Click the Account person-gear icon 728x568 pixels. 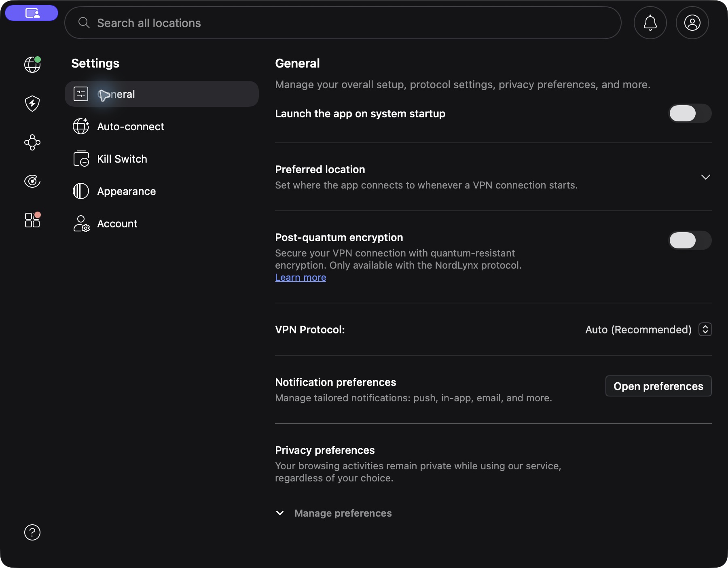(x=81, y=223)
